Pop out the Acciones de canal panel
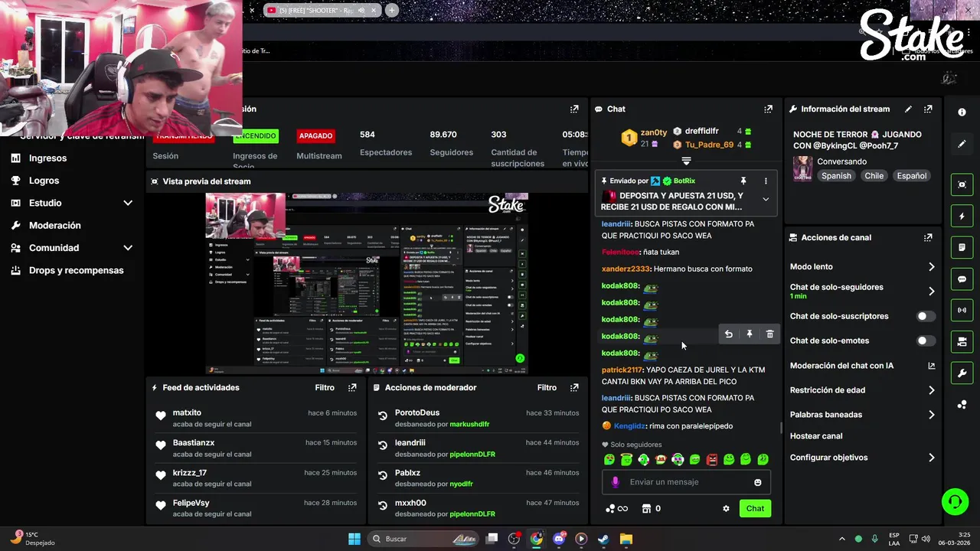The image size is (980, 551). coord(928,238)
